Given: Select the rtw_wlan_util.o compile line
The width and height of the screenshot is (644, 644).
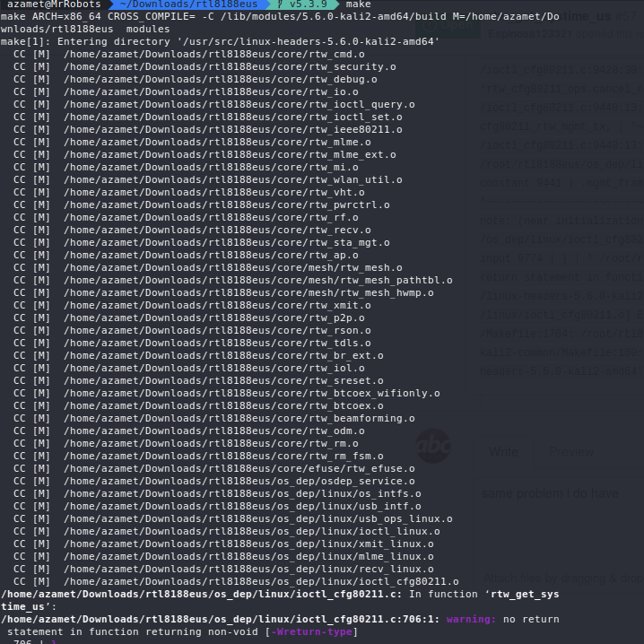Looking at the screenshot, I should (x=208, y=180).
